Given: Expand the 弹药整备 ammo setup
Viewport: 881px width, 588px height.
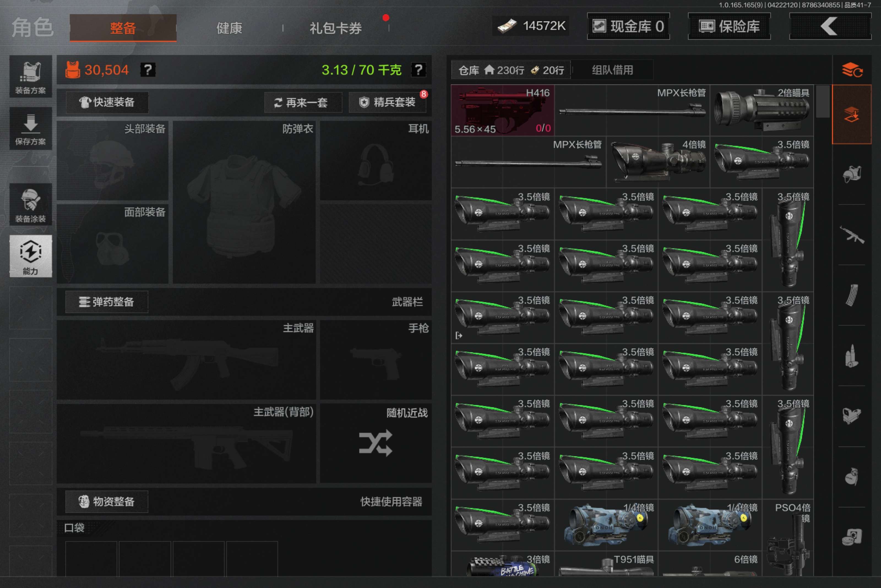Looking at the screenshot, I should click(x=107, y=302).
